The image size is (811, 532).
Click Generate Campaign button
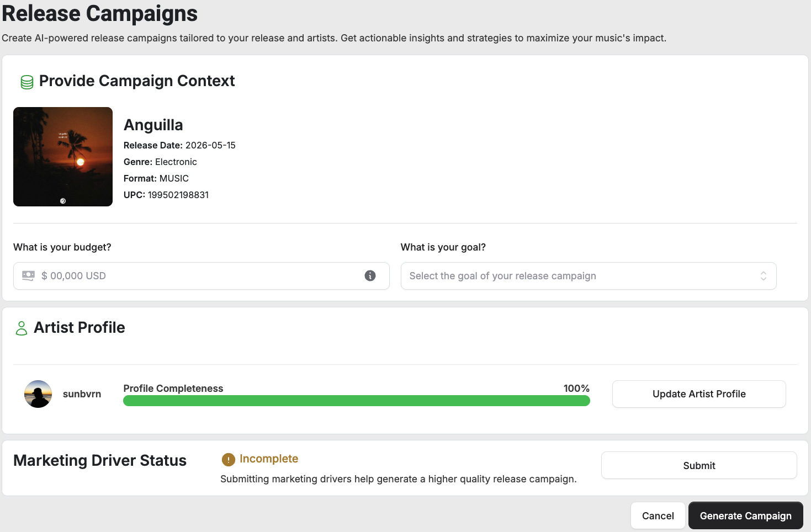[x=746, y=515]
